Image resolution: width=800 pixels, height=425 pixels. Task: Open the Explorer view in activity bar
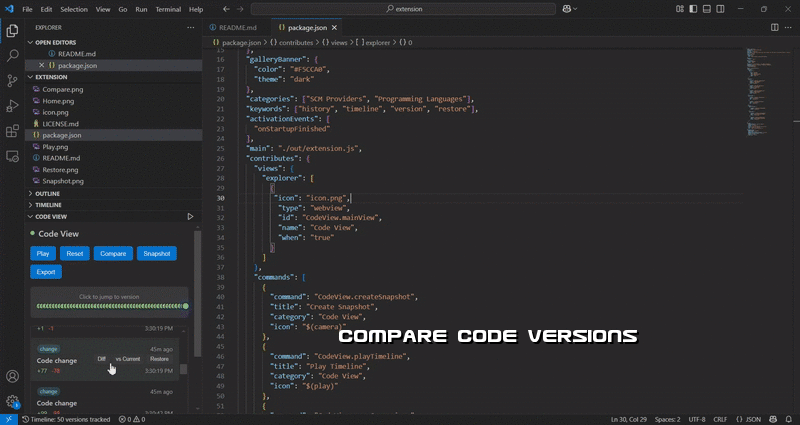(x=12, y=31)
